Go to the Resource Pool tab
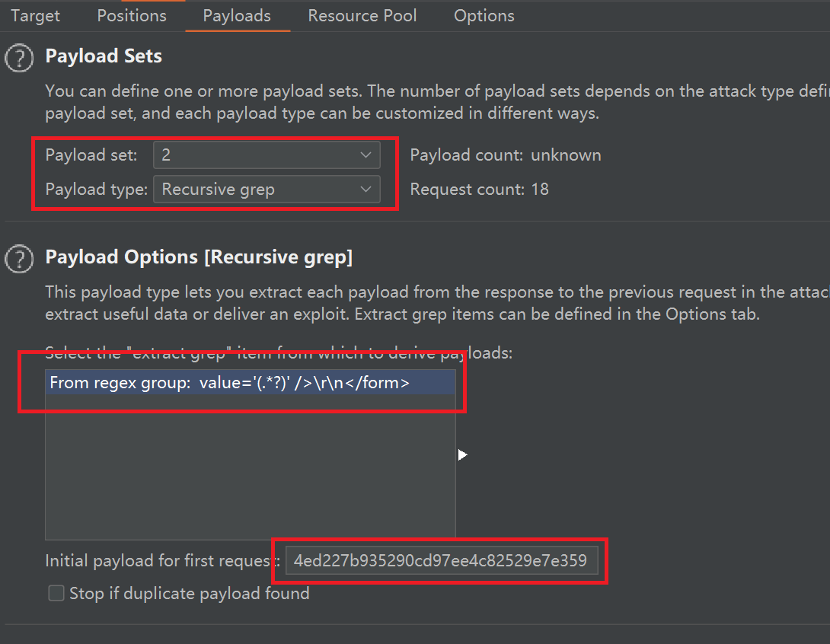 (362, 16)
